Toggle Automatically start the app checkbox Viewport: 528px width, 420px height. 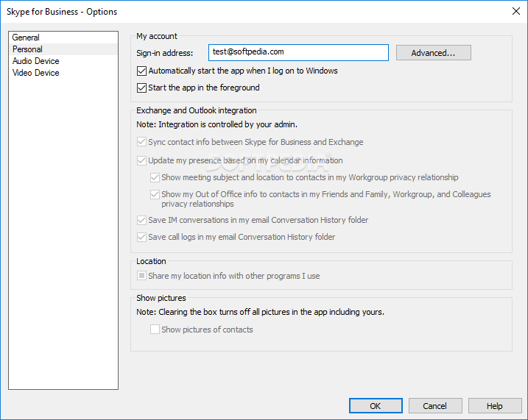142,71
